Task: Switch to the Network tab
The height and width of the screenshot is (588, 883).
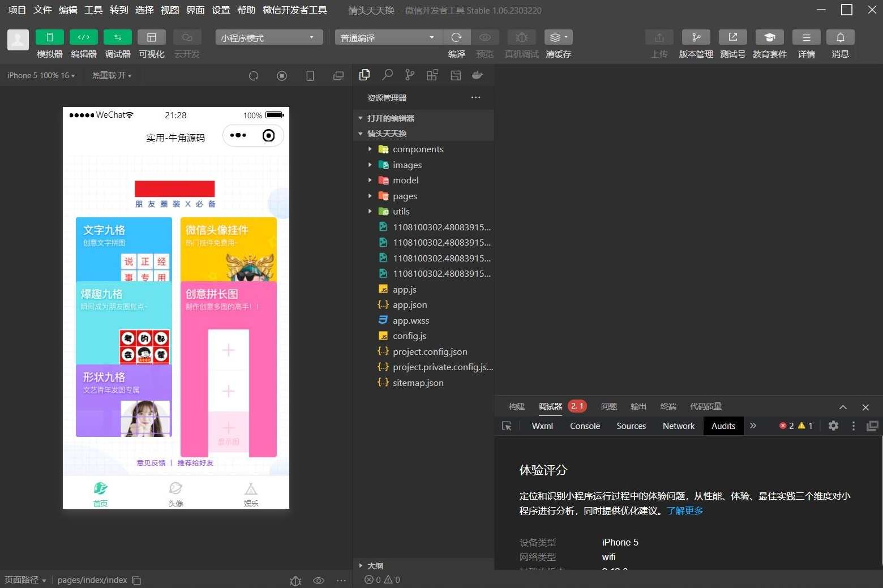Action: (678, 426)
